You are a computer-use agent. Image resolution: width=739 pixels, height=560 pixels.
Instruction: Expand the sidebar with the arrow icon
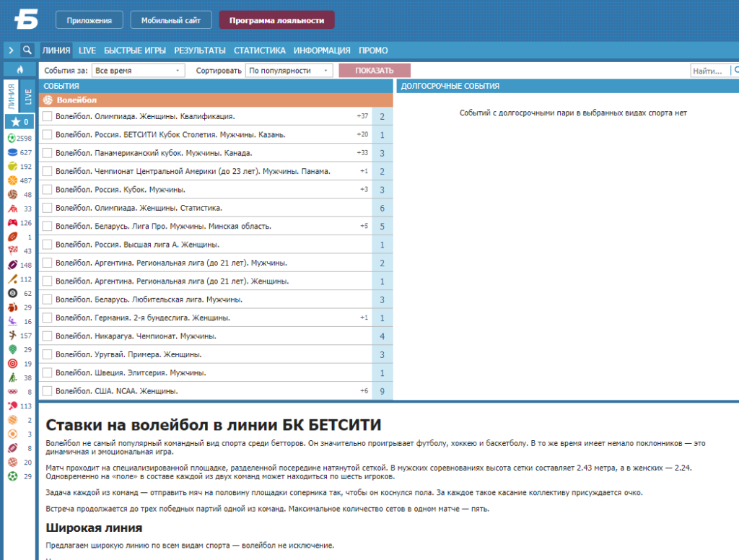(x=11, y=50)
